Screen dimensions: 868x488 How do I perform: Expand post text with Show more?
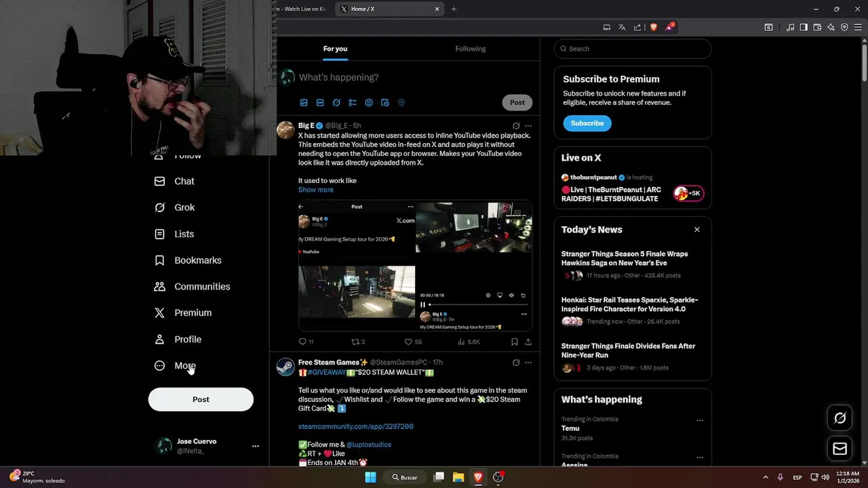[x=316, y=190]
